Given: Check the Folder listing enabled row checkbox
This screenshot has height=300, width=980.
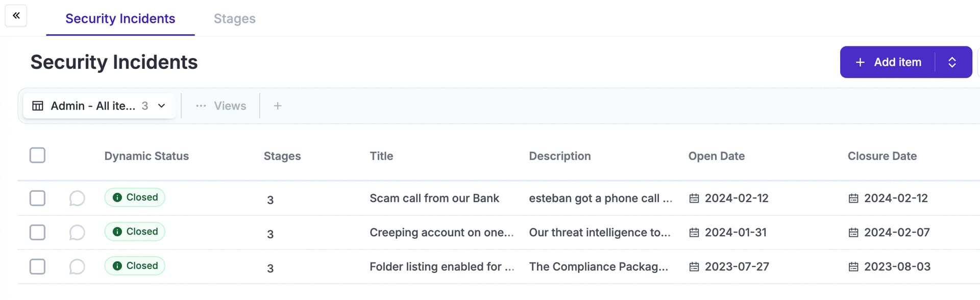Looking at the screenshot, I should tap(37, 266).
